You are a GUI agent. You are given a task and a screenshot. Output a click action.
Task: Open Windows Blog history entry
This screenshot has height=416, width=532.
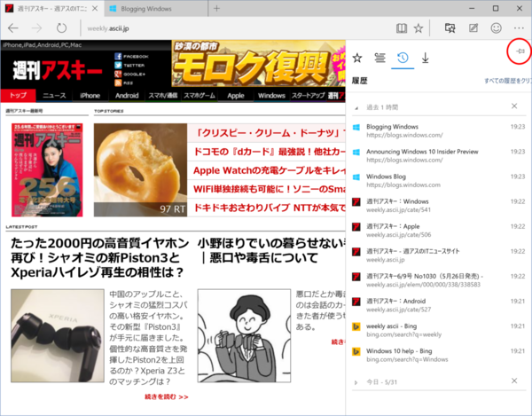(x=439, y=181)
